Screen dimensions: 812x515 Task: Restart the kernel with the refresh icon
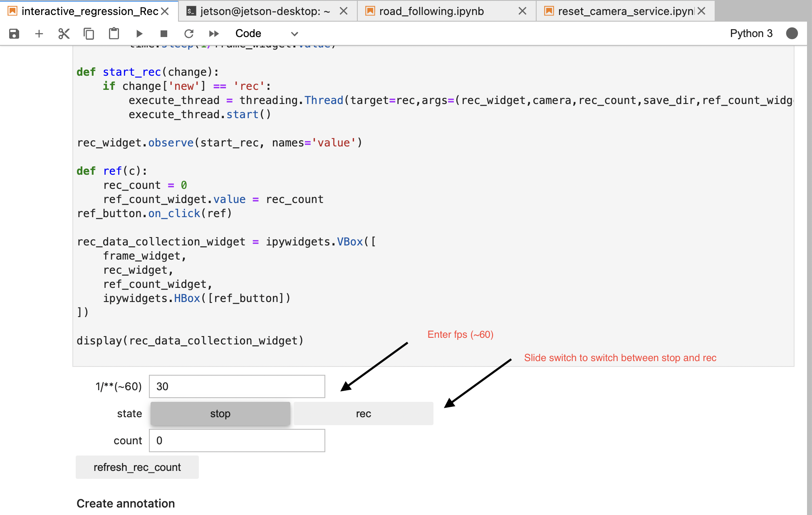point(189,33)
